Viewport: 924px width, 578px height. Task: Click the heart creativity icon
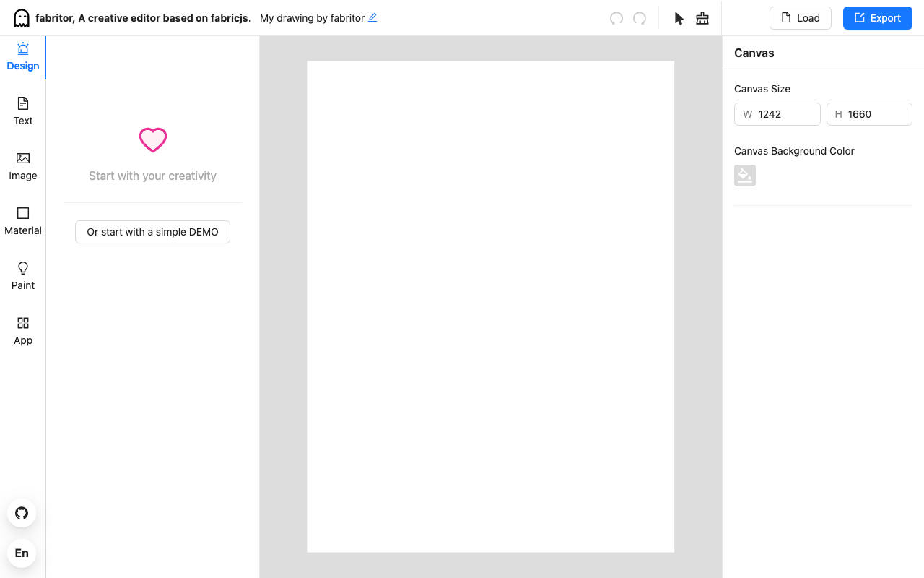153,139
